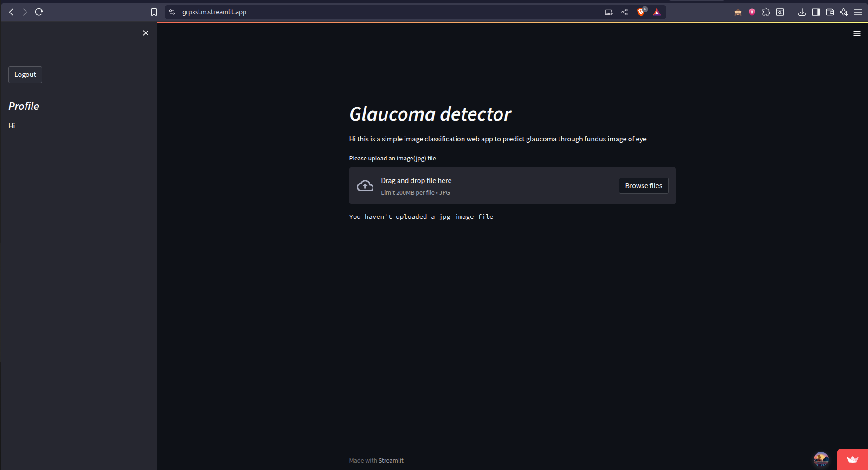Select the address bar showing grpxstm.streamlit.app
The width and height of the screenshot is (868, 470).
[x=214, y=12]
